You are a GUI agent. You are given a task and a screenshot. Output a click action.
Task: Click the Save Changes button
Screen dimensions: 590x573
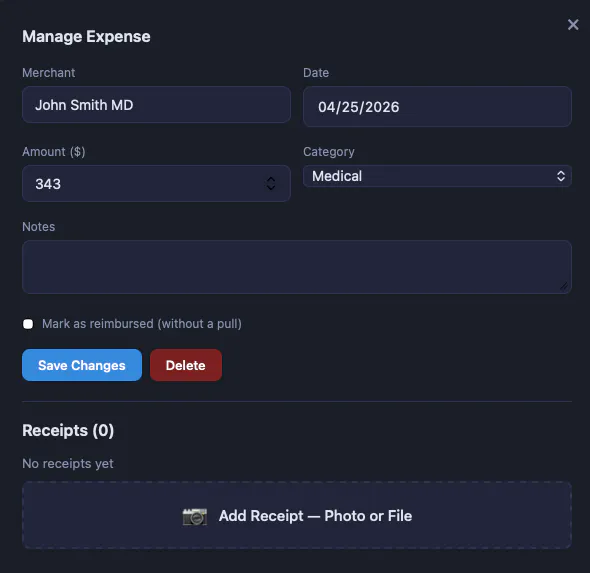pyautogui.click(x=82, y=365)
